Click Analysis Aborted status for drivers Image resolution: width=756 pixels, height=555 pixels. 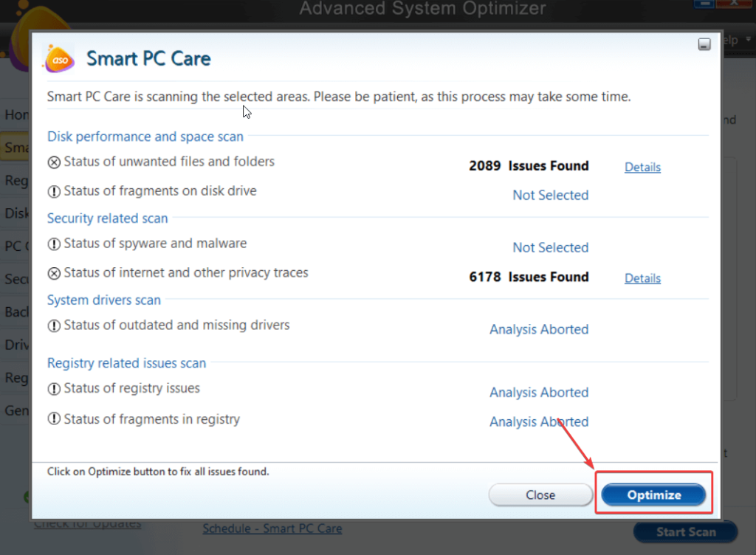pos(539,330)
